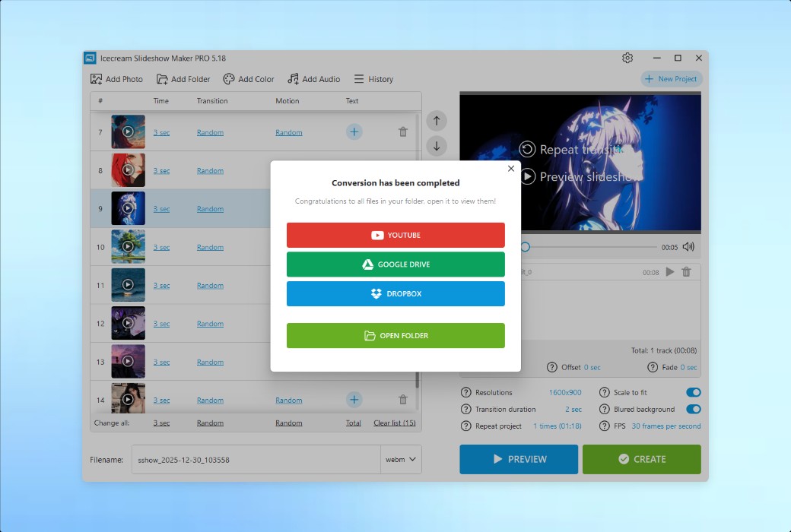The height and width of the screenshot is (532, 791).
Task: Remove audio track via trash icon
Action: point(686,271)
